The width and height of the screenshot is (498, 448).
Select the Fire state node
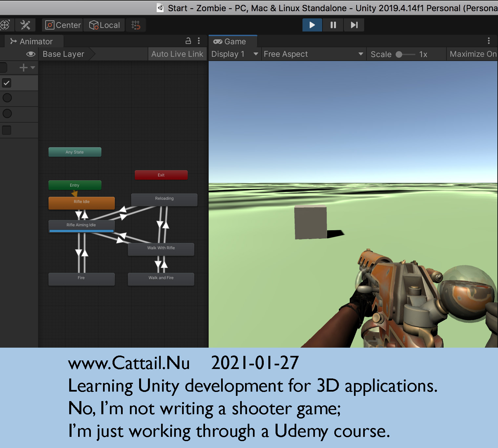click(82, 279)
